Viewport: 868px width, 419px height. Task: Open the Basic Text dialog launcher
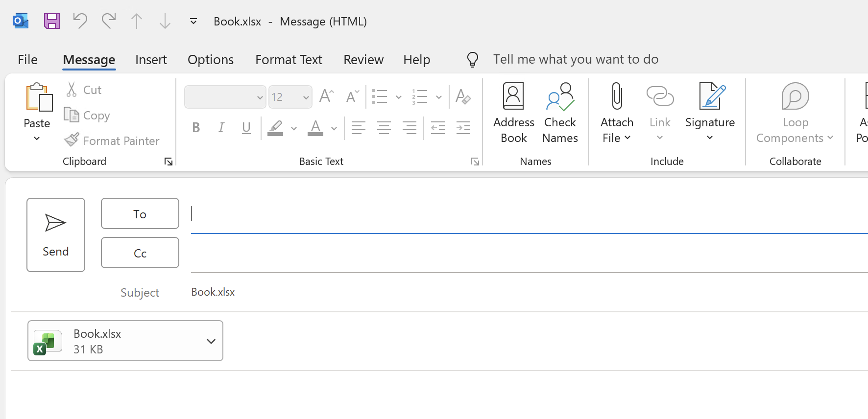475,162
